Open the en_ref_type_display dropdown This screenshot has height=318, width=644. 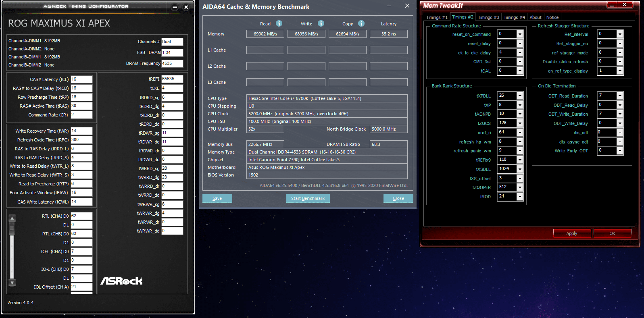pyautogui.click(x=620, y=71)
